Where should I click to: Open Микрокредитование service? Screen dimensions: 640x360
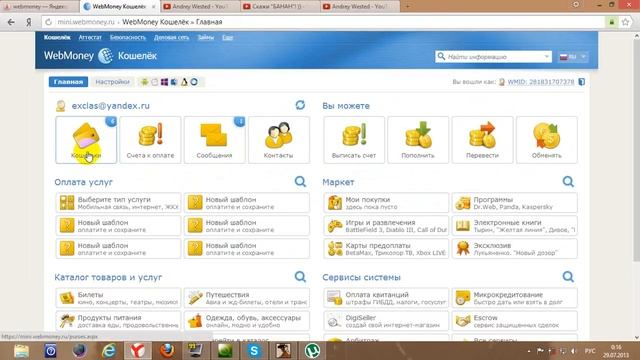click(x=515, y=298)
